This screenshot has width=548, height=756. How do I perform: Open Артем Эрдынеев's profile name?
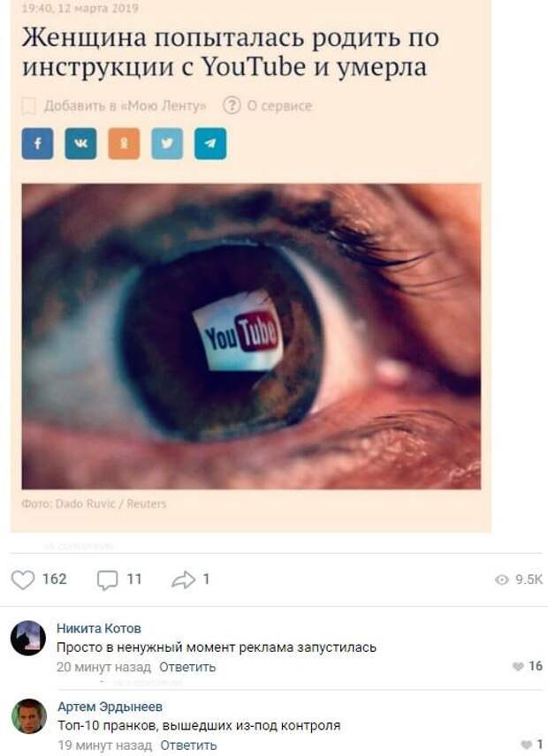[110, 707]
